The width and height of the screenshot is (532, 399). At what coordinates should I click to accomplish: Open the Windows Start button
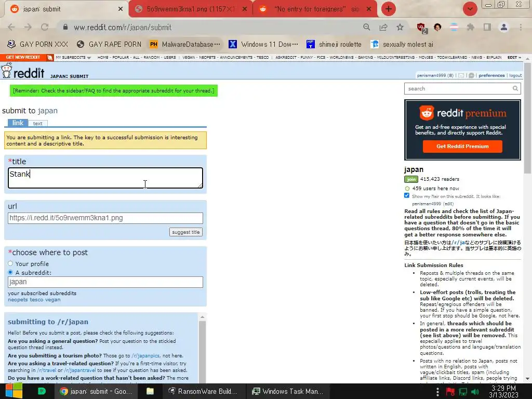[x=14, y=391]
